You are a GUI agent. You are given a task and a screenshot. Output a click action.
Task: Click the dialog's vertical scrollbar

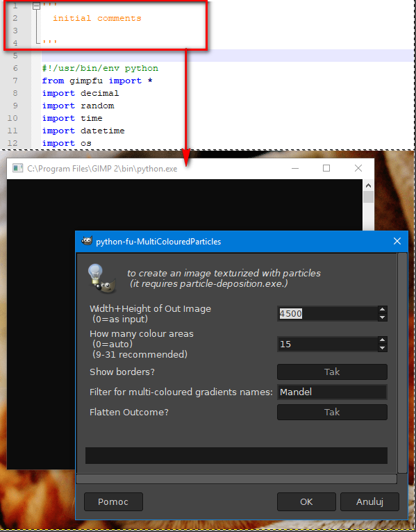point(402,363)
